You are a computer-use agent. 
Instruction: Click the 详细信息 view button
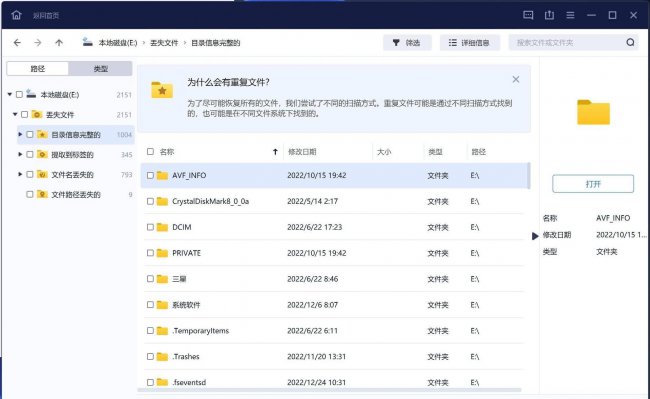tap(469, 42)
